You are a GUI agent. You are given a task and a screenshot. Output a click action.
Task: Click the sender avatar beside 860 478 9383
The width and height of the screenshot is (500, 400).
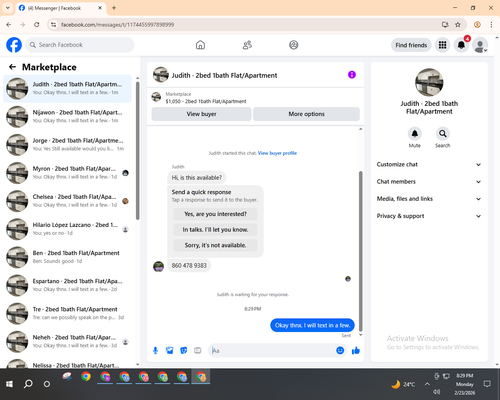tap(158, 266)
